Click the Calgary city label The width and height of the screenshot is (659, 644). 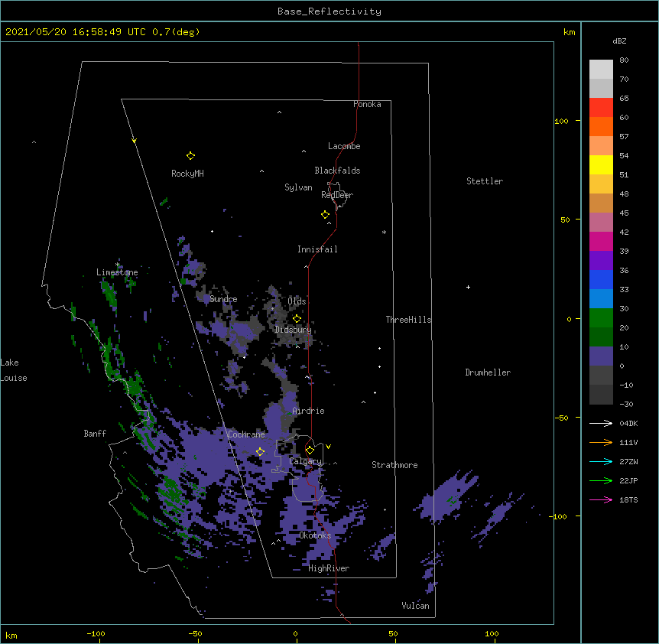point(305,461)
